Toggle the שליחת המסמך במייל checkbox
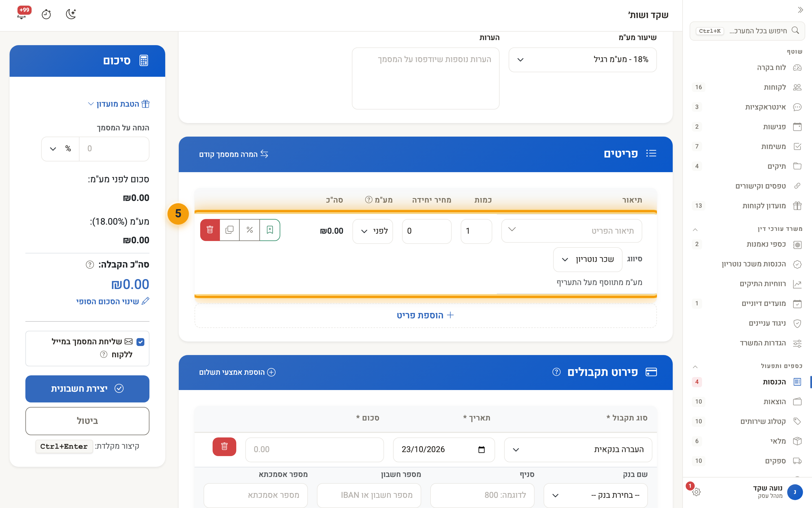 pyautogui.click(x=141, y=342)
